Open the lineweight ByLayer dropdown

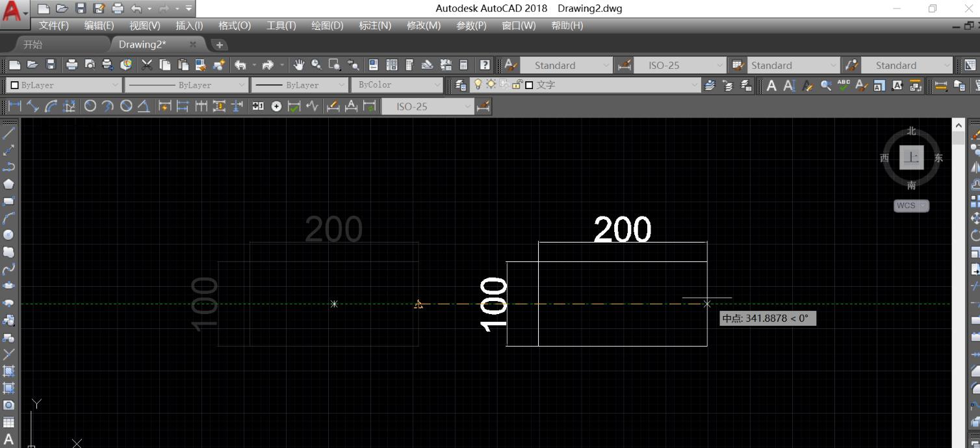tap(300, 85)
